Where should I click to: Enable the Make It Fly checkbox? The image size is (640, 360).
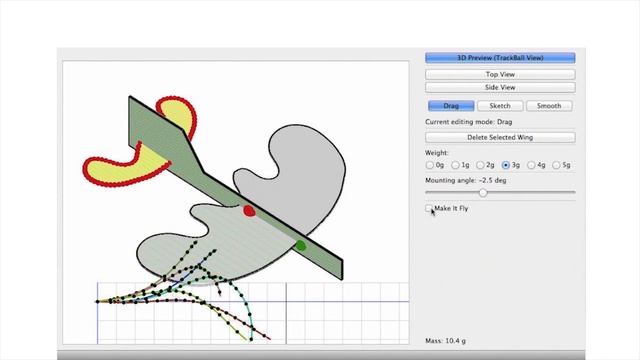click(429, 209)
